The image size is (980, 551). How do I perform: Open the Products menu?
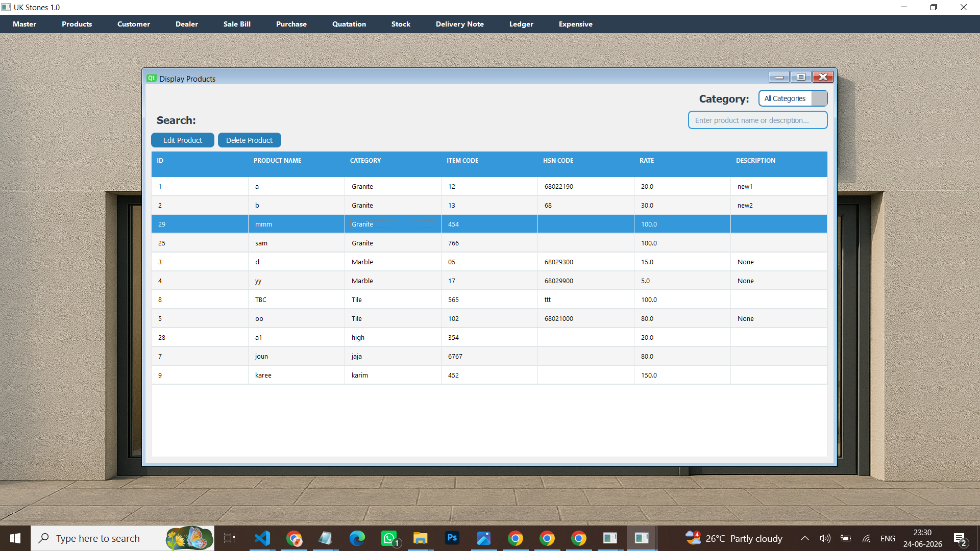77,24
